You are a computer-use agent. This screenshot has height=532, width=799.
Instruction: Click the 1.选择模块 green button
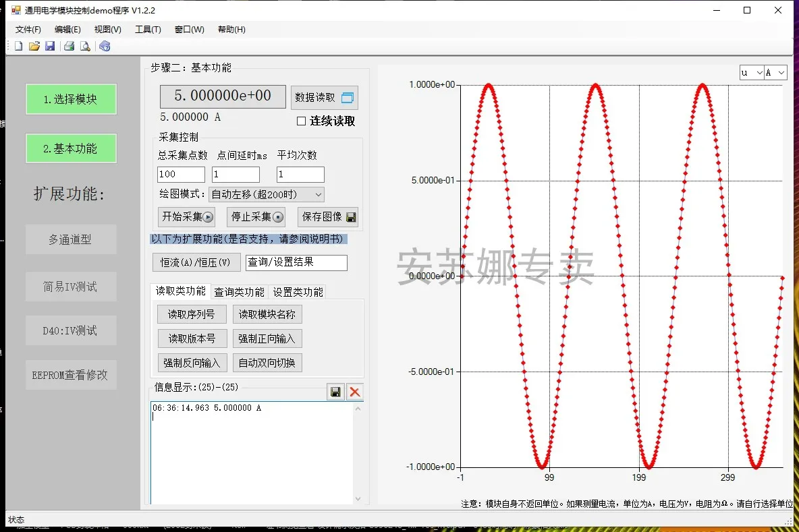[x=71, y=99]
